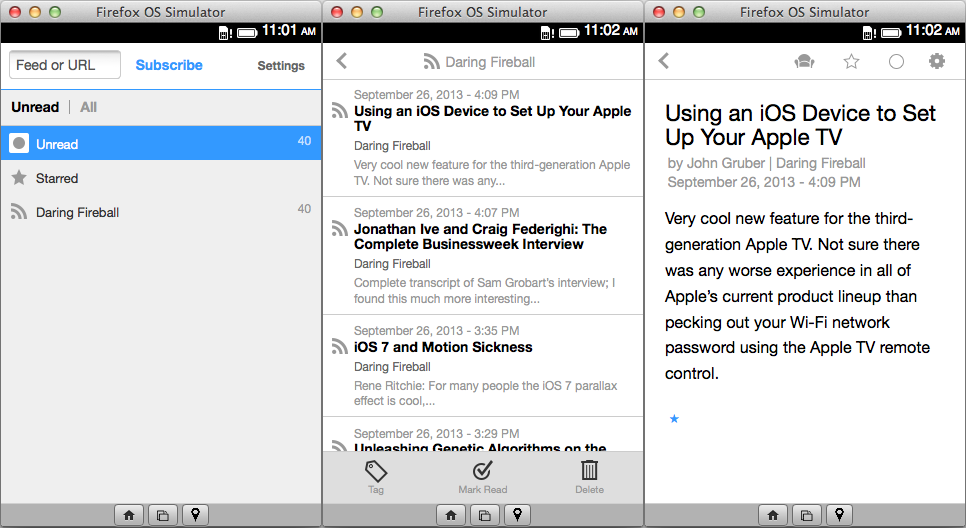Click the Tag icon in bottom toolbar
966x528 pixels.
[376, 471]
